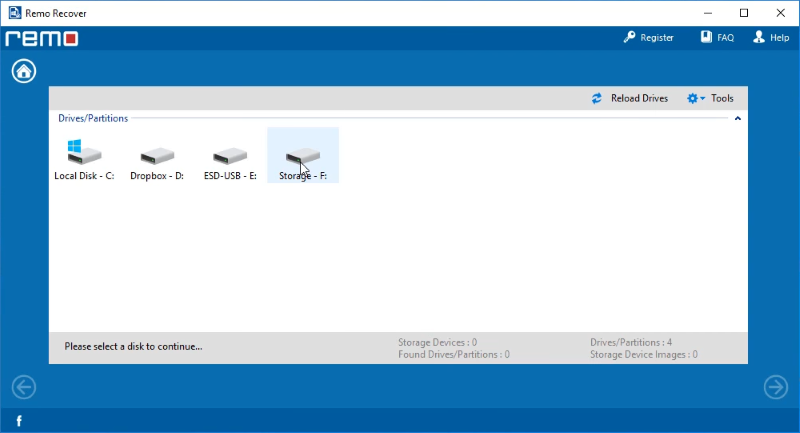Screen dimensions: 800x433
Task: Open the Help person icon
Action: click(759, 37)
